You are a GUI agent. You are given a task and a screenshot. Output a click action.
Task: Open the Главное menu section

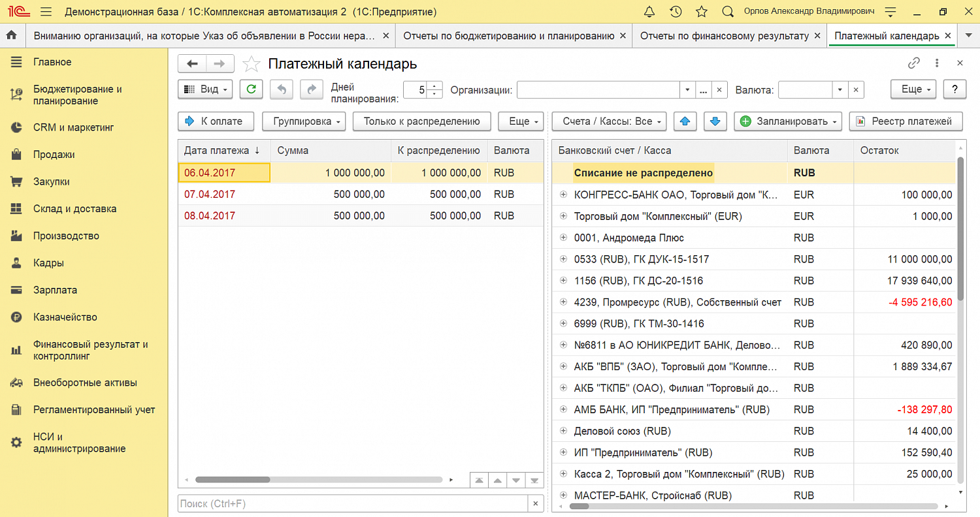[x=52, y=62]
